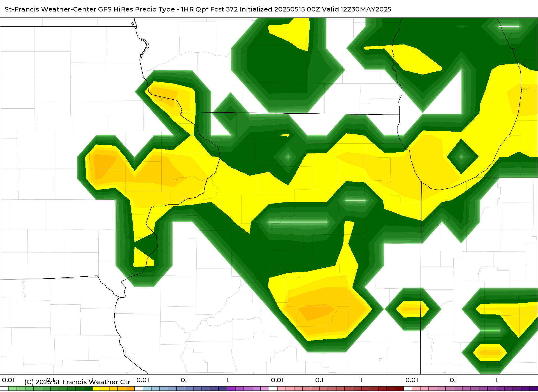The image size is (538, 392).
Task: Select the lightest green legend swatch
Action: pyautogui.click(x=13, y=389)
